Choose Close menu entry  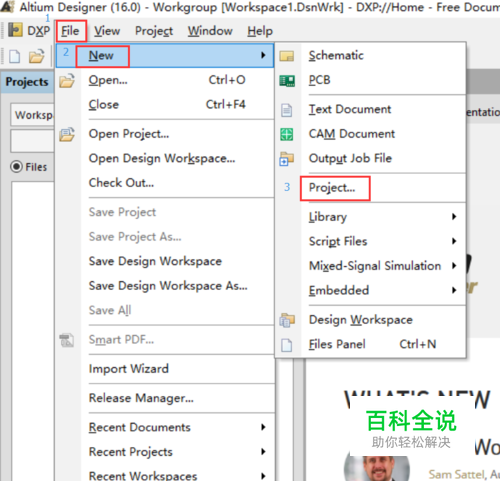tap(165, 105)
